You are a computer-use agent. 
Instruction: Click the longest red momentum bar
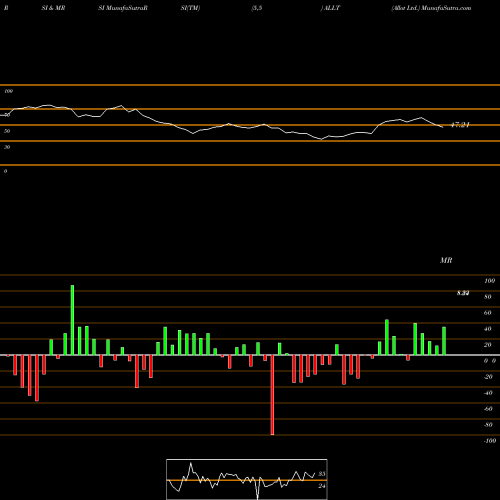tap(272, 395)
